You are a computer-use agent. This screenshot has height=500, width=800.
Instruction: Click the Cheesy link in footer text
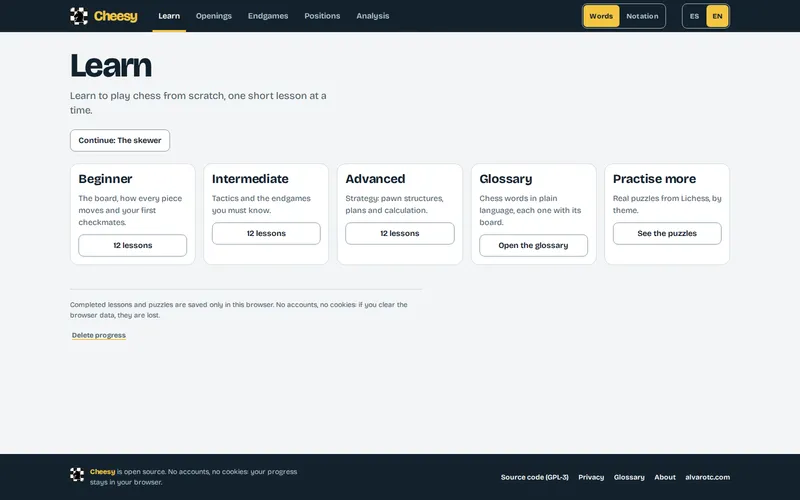pyautogui.click(x=103, y=471)
